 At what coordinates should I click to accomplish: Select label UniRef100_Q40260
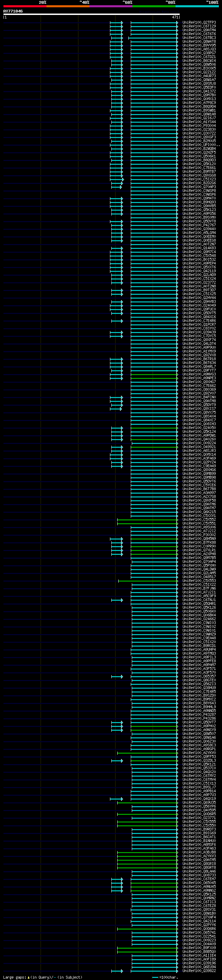pyautogui.click(x=199, y=439)
